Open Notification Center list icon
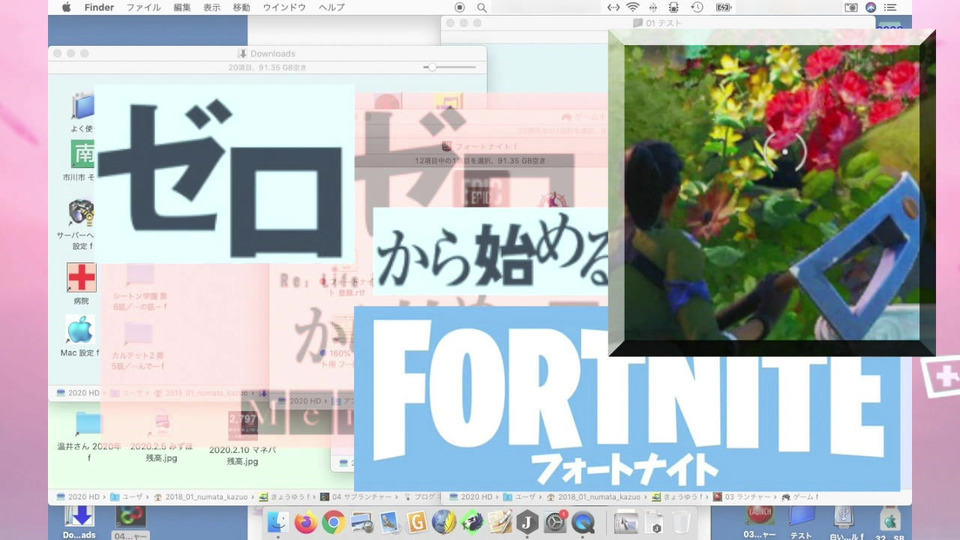The height and width of the screenshot is (540, 960). point(891,7)
